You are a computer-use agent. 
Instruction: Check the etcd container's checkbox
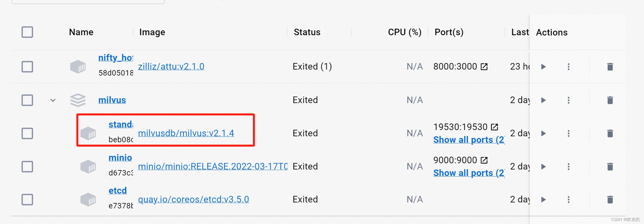point(27,200)
